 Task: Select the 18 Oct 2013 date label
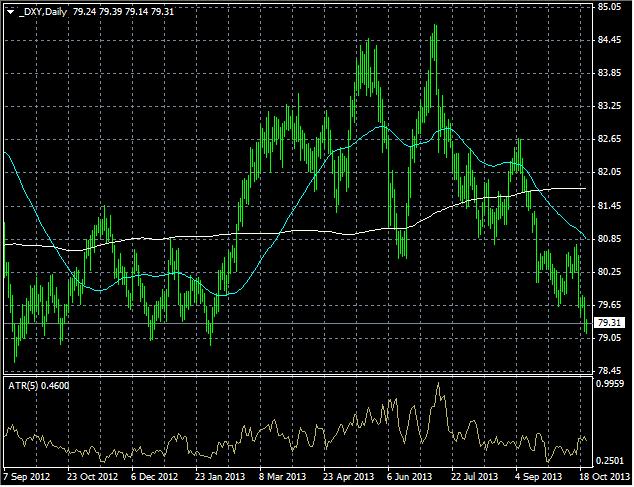coord(598,477)
